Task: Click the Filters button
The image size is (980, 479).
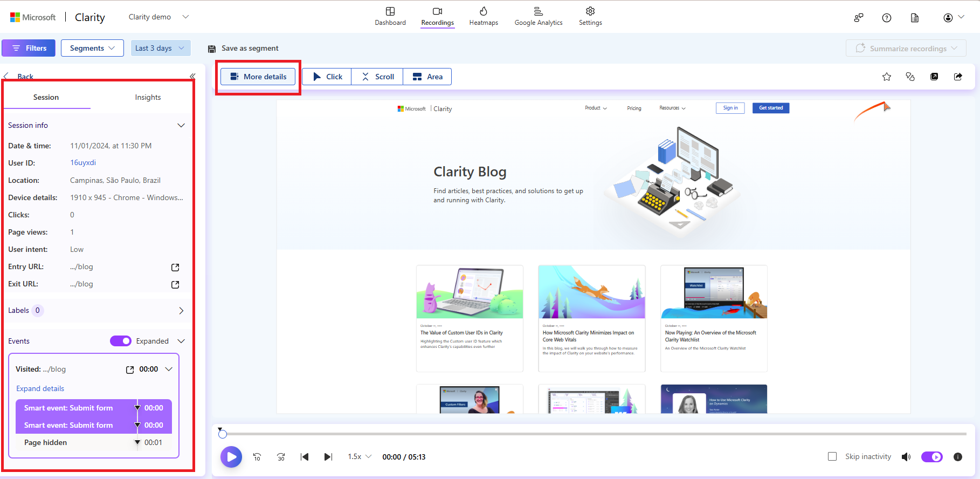Action: tap(29, 48)
